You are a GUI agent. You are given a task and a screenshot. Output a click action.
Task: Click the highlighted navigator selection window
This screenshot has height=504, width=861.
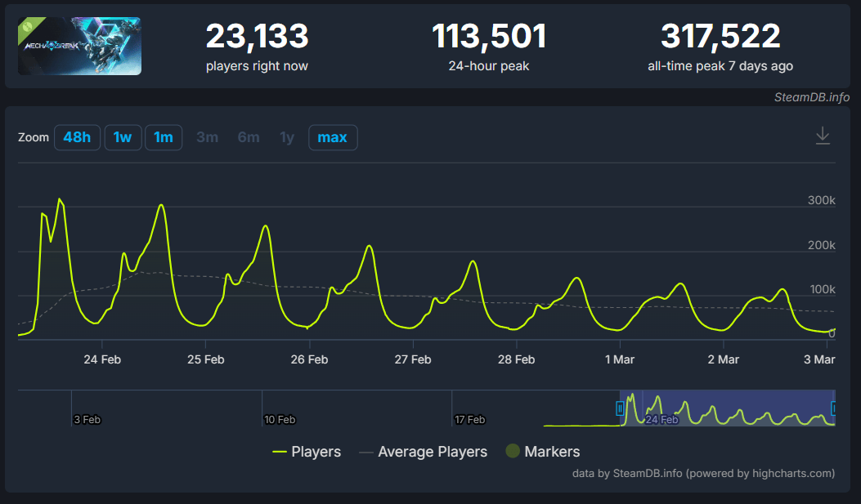click(x=728, y=408)
